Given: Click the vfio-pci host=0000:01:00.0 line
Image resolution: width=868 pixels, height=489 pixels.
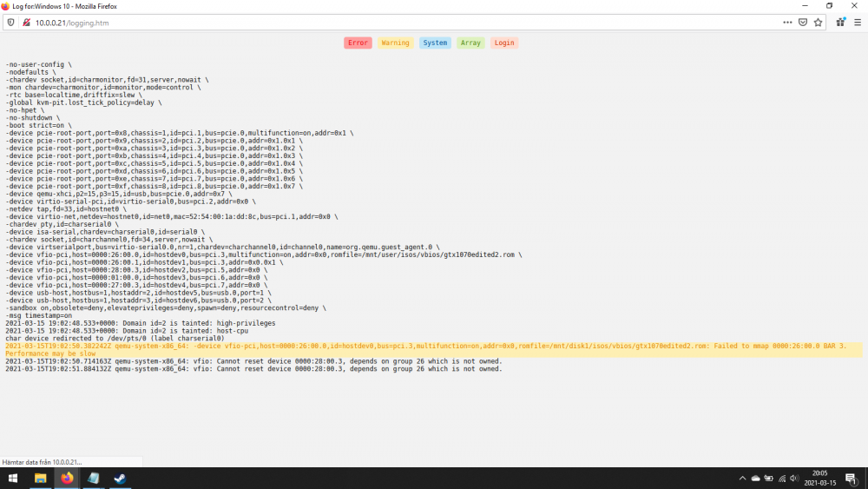Looking at the screenshot, I should pos(137,277).
